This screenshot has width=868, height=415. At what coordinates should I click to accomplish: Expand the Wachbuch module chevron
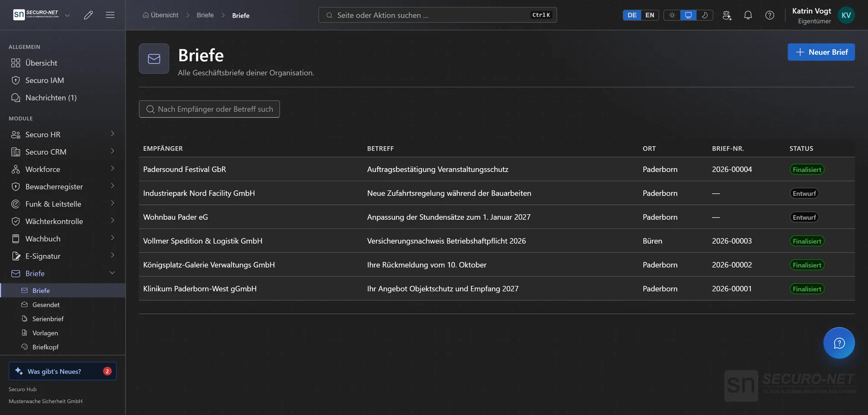coord(112,238)
